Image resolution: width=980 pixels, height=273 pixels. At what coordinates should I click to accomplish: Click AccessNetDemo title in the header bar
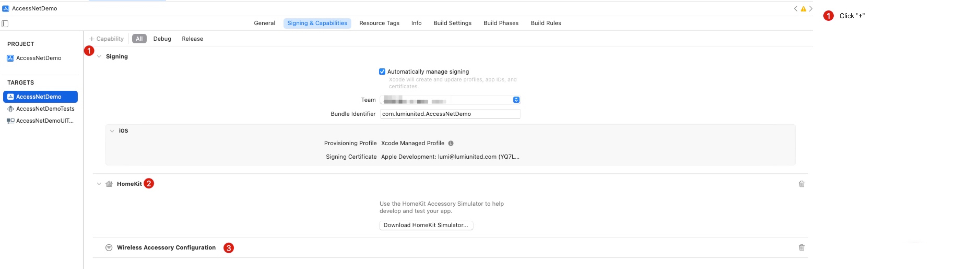pyautogui.click(x=35, y=8)
